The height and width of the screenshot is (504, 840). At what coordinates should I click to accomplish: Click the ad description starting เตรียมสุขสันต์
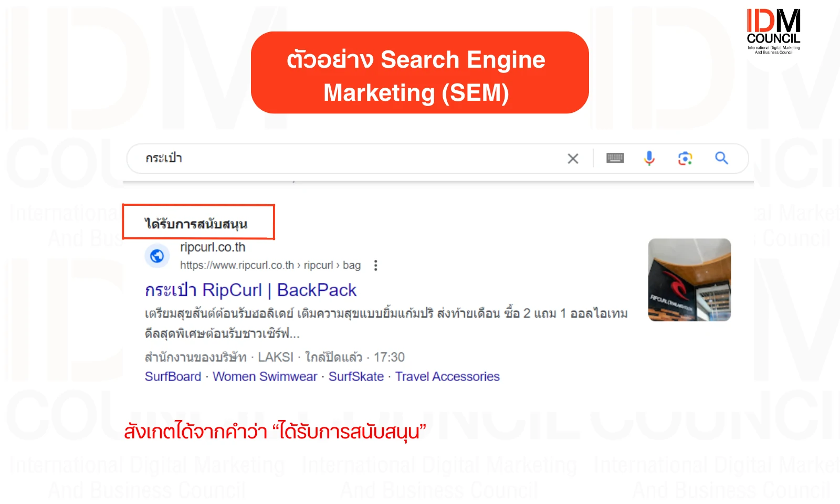pyautogui.click(x=386, y=323)
